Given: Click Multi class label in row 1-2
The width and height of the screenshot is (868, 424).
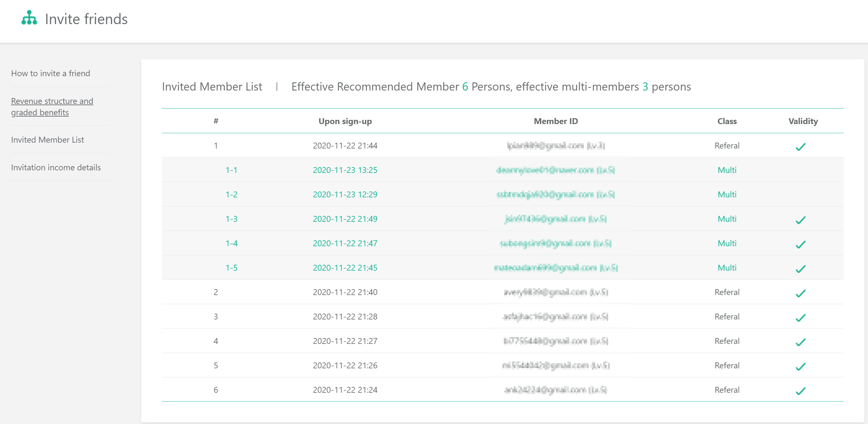Looking at the screenshot, I should pos(727,194).
